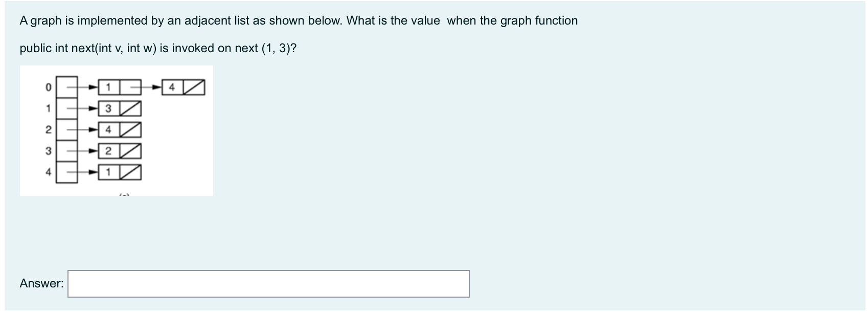Click the node labeled 3 in the diagram
The width and height of the screenshot is (868, 314).
[48, 150]
